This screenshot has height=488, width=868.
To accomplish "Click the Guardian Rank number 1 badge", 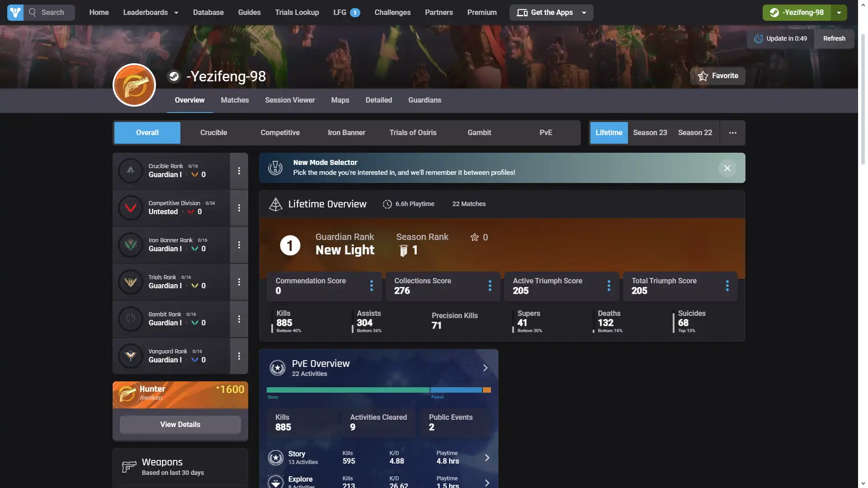I will click(x=290, y=245).
